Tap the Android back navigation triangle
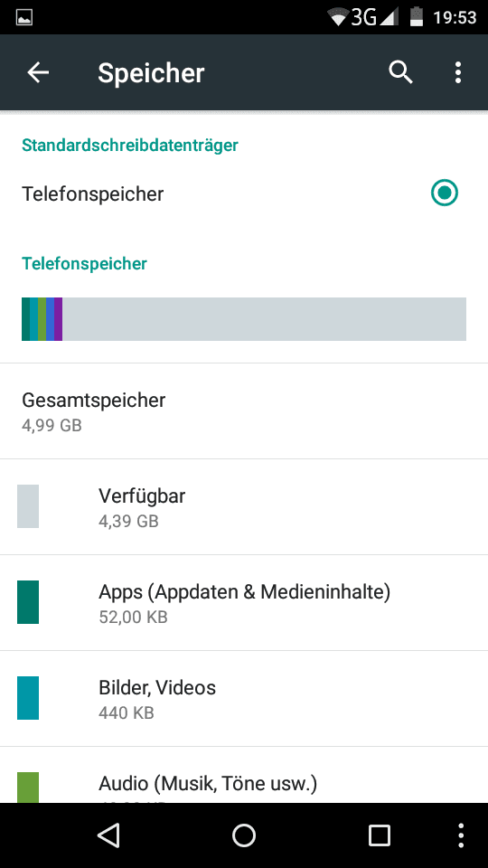The height and width of the screenshot is (868, 488). click(x=108, y=835)
